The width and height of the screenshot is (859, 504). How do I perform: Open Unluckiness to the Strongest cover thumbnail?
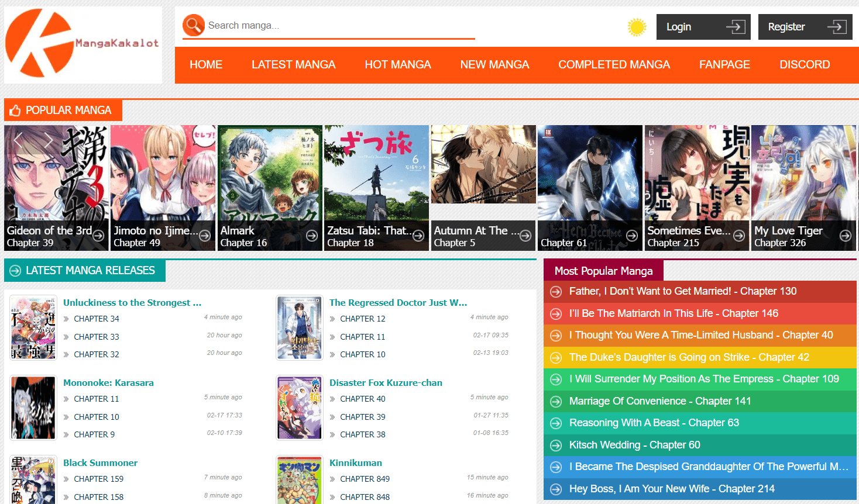click(33, 327)
